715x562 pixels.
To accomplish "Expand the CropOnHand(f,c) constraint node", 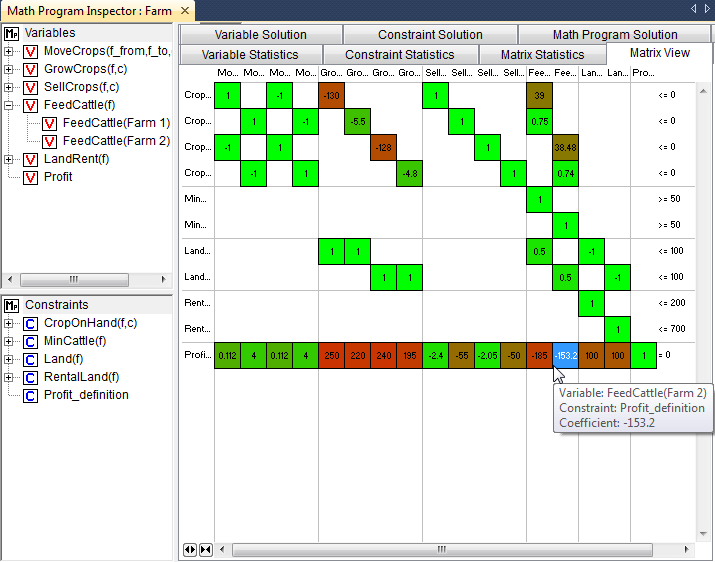I will pos(8,323).
